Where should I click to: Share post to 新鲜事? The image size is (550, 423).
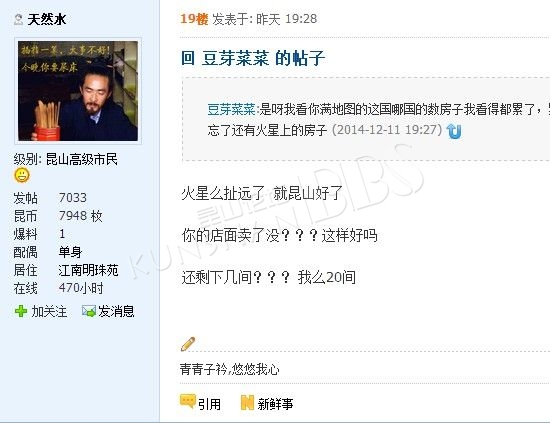pos(275,404)
